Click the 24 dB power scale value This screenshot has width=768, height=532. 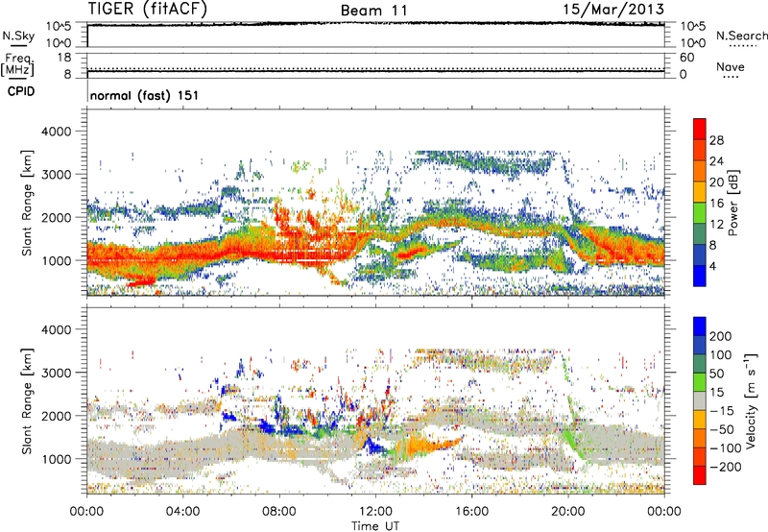[716, 161]
